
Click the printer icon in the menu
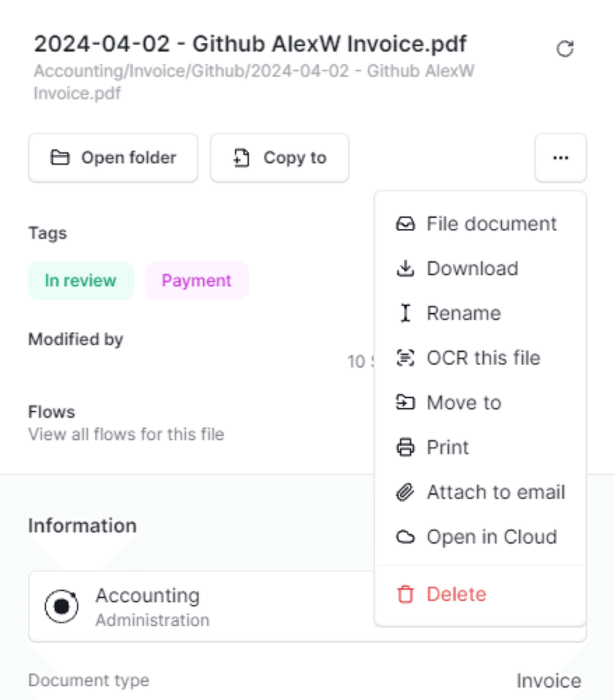click(405, 448)
